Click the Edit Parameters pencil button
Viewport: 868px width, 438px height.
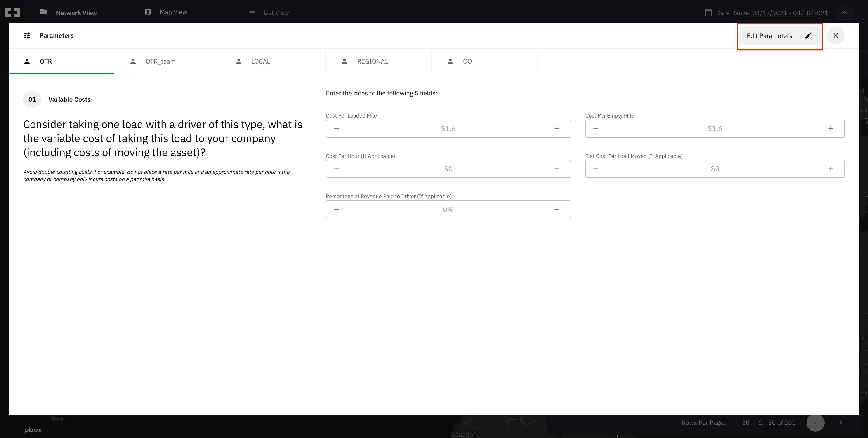click(x=779, y=36)
